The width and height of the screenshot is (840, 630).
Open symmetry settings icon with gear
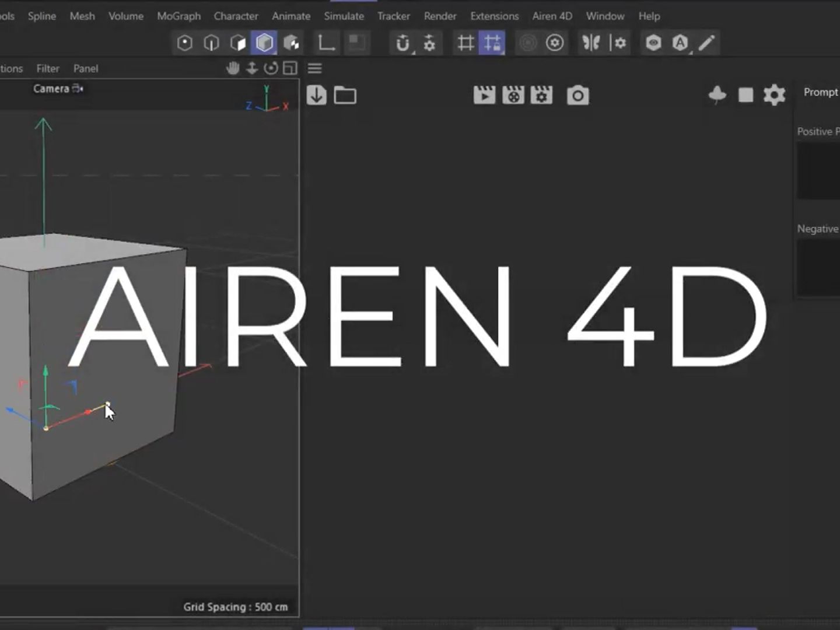pos(618,43)
